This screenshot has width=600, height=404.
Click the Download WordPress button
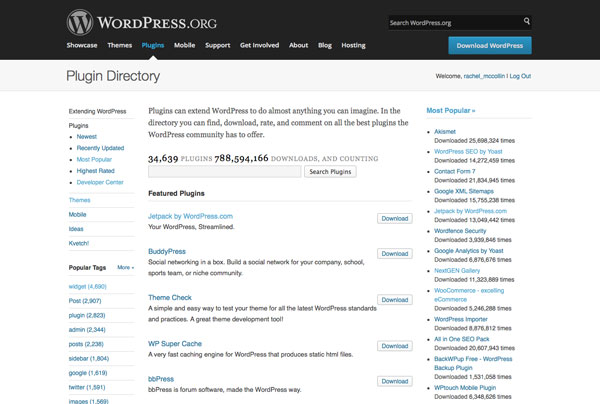(x=490, y=46)
